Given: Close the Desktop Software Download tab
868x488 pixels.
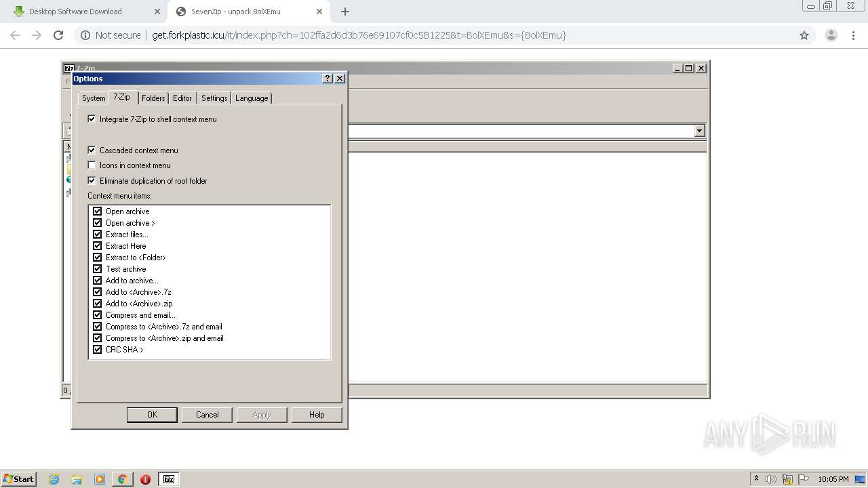Looking at the screenshot, I should point(157,12).
